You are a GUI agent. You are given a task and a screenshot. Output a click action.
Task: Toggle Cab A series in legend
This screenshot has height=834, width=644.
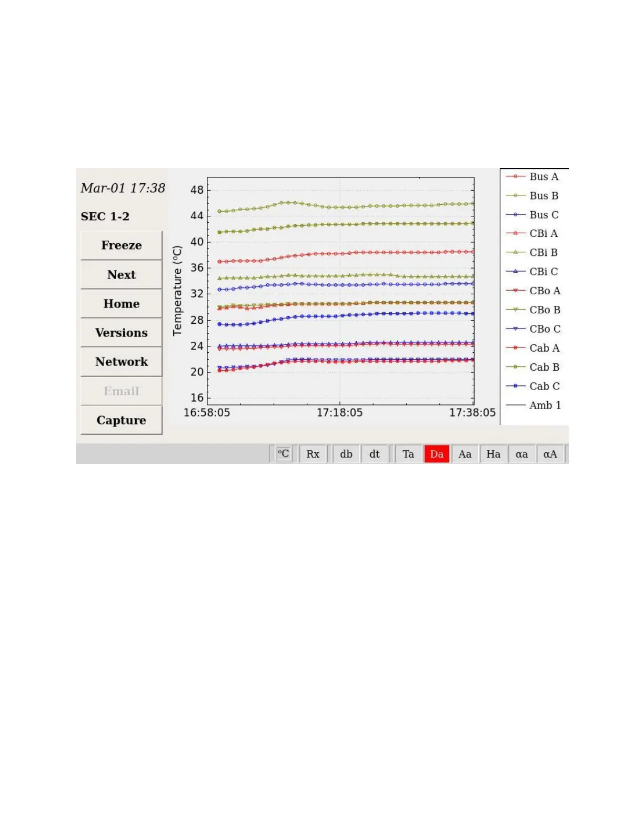click(532, 347)
